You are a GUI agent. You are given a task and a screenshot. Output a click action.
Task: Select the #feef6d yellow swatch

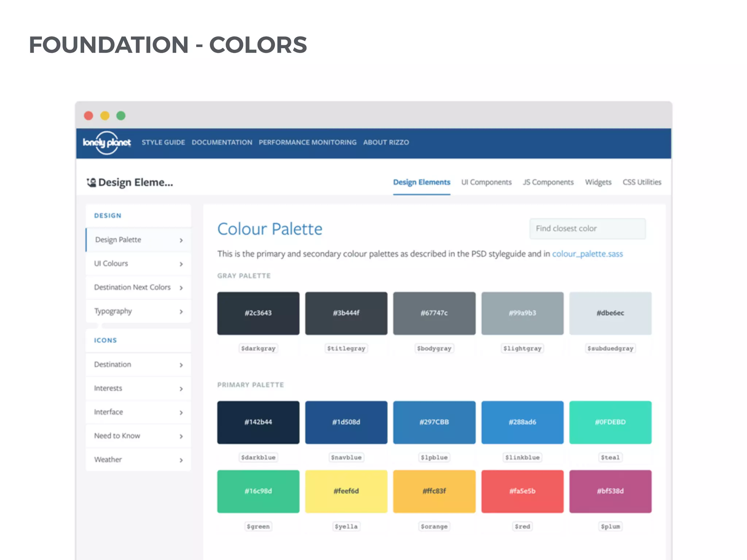346,491
